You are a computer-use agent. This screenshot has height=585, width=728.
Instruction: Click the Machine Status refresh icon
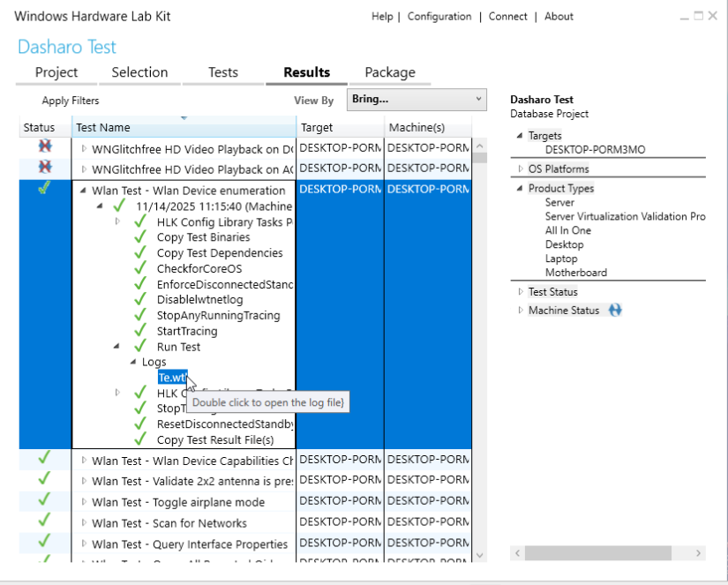pos(615,310)
